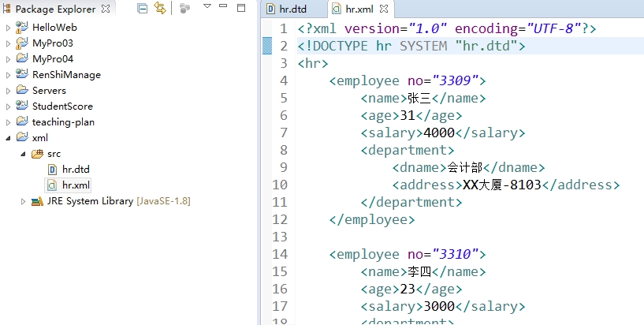Image resolution: width=644 pixels, height=325 pixels.
Task: Select the HelloWeb project icon
Action: tap(22, 27)
